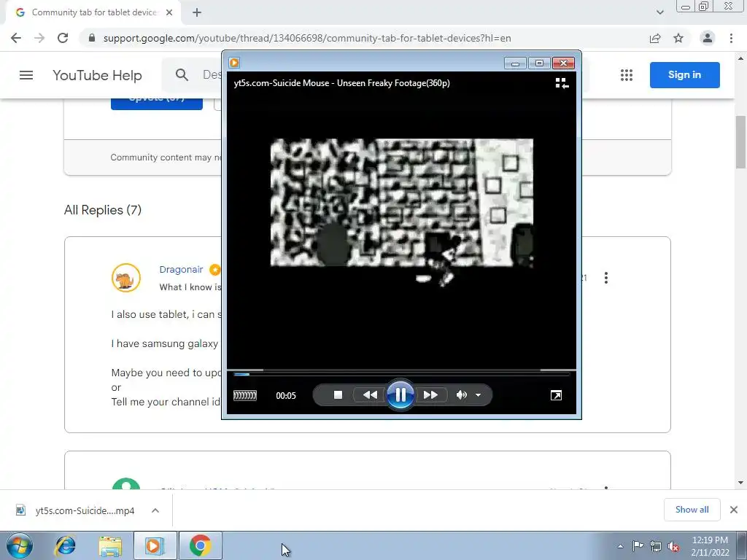The image size is (747, 560).
Task: Click the address bar URL field
Action: [307, 38]
